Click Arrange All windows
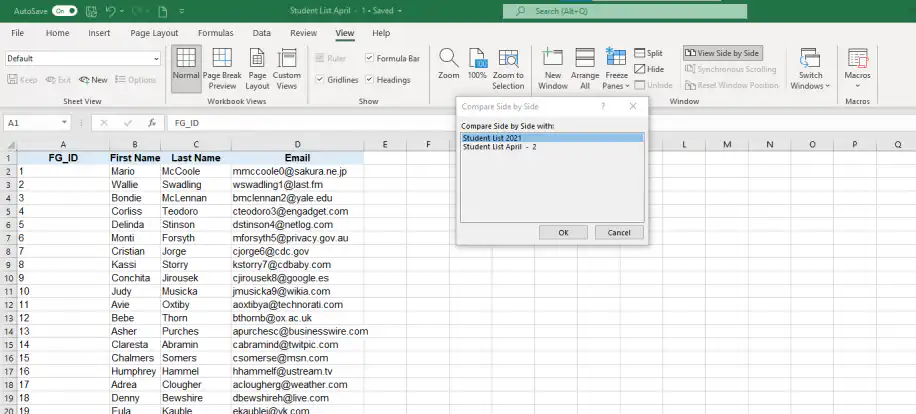916x414 pixels. click(x=585, y=69)
